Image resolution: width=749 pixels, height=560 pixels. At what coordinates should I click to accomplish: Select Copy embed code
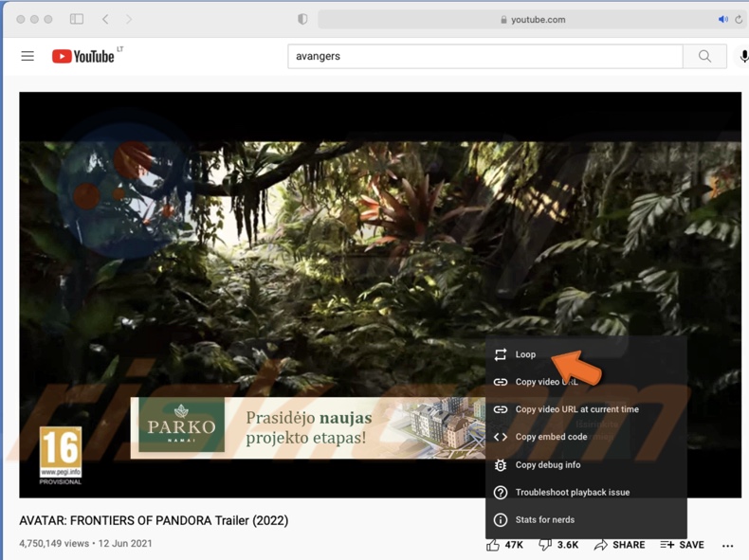tap(586, 437)
